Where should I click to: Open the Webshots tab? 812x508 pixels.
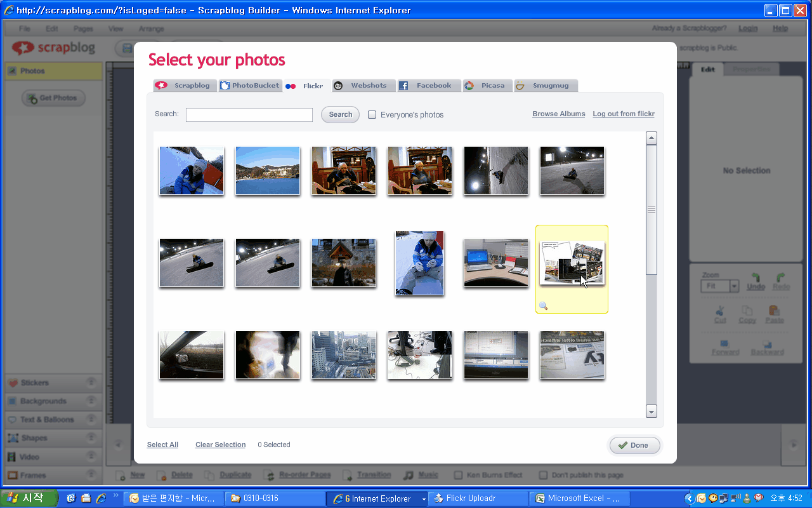364,86
